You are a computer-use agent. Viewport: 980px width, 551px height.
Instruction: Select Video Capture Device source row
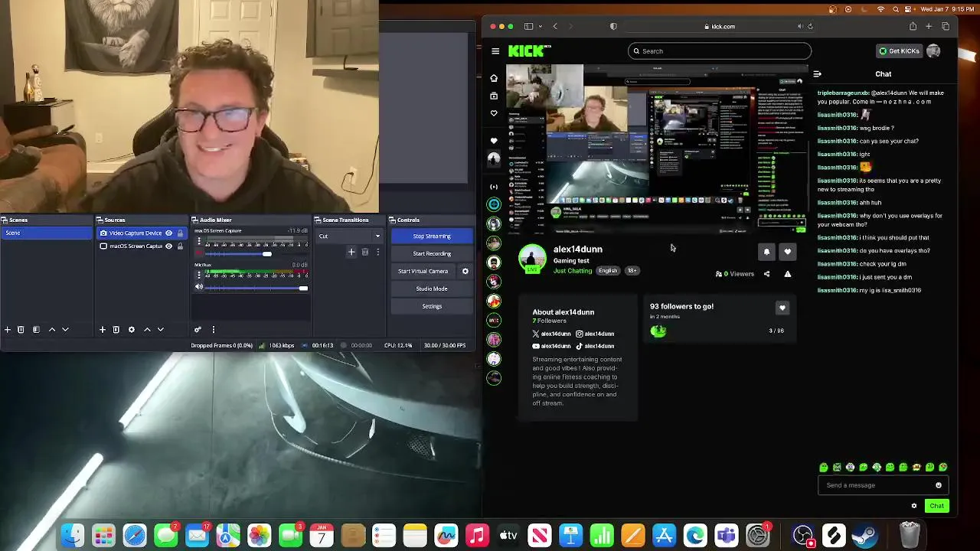[142, 233]
